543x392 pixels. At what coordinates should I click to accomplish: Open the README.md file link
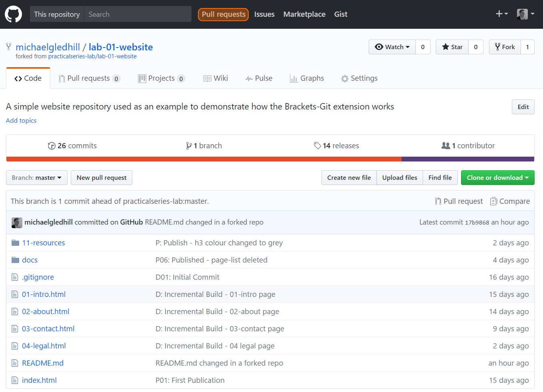click(43, 363)
